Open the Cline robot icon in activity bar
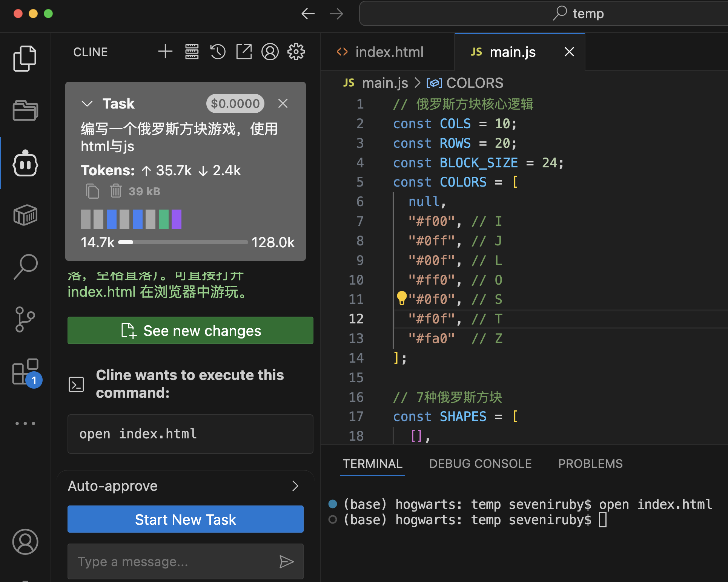Viewport: 728px width, 582px height. tap(25, 164)
